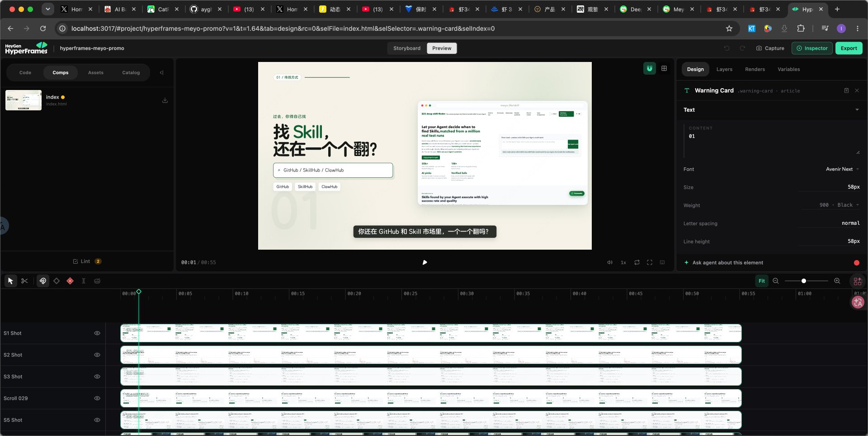Viewport: 868px width, 436px height.
Task: Toggle the green snap magnet above the preview
Action: pyautogui.click(x=650, y=69)
